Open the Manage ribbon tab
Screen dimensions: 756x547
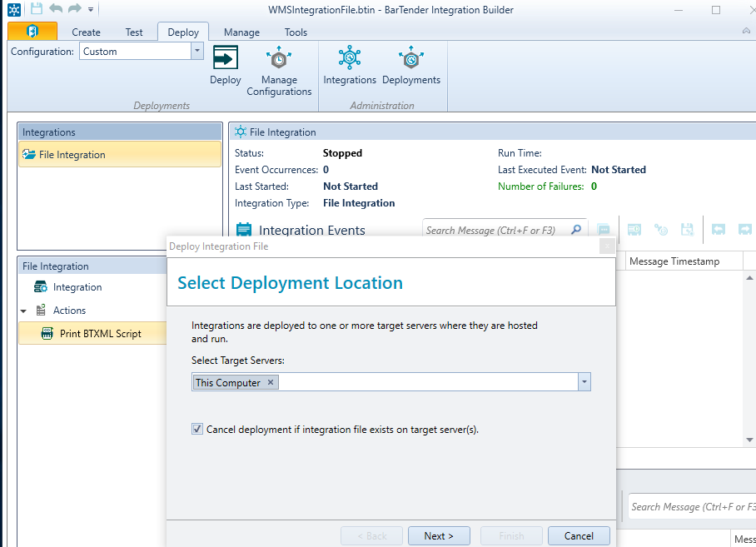tap(241, 32)
